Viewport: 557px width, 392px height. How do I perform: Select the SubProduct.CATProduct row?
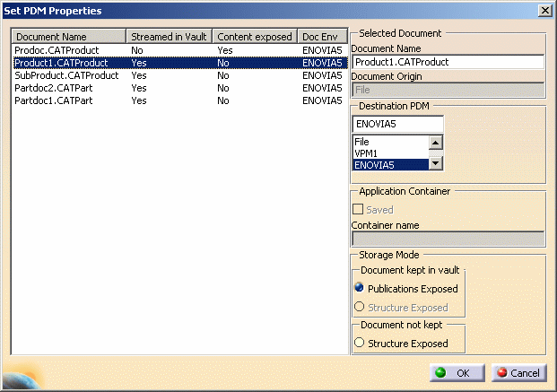179,75
